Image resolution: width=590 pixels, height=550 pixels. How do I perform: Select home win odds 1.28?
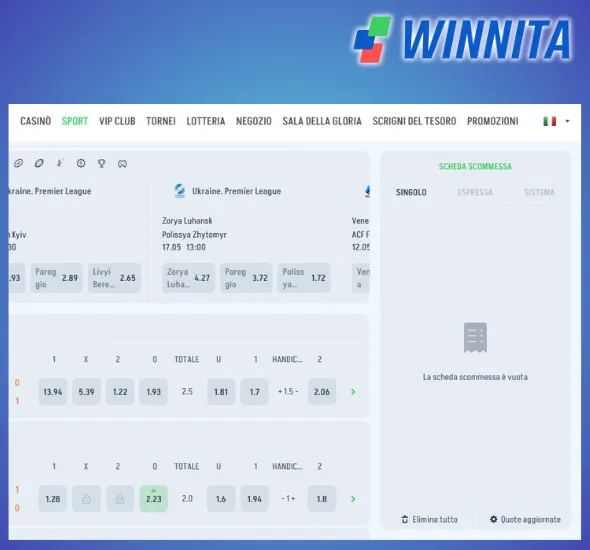coord(53,499)
